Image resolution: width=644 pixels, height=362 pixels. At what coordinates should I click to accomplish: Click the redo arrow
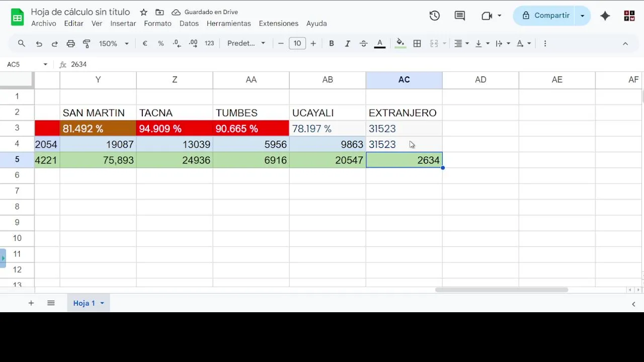pyautogui.click(x=54, y=44)
